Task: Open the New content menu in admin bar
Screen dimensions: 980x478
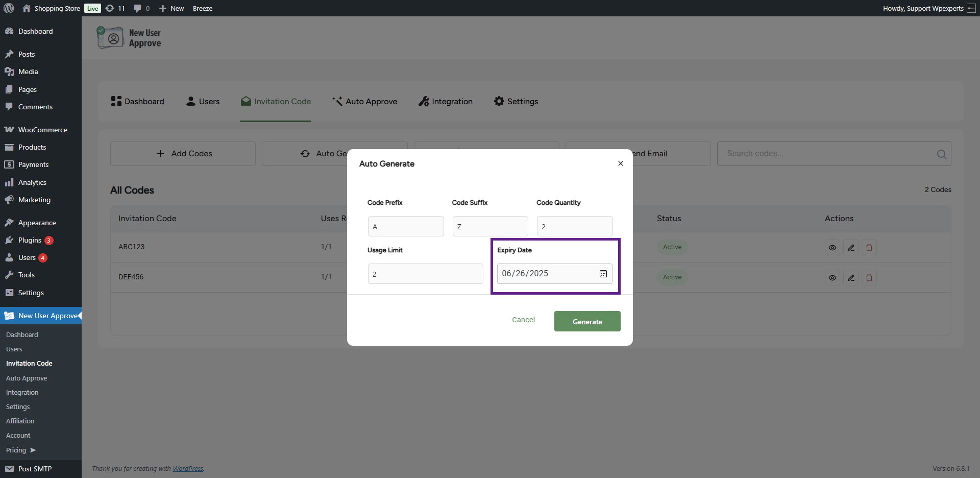Action: (x=171, y=8)
